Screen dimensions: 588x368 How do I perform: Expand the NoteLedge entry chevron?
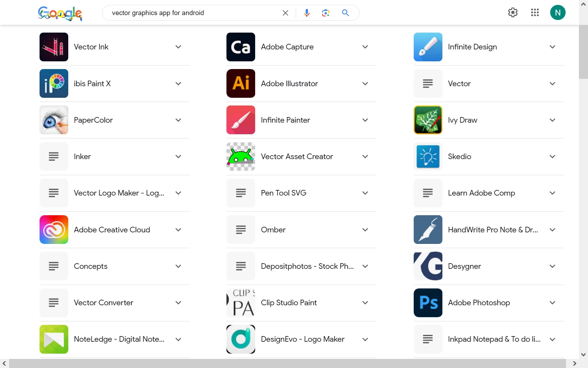178,339
